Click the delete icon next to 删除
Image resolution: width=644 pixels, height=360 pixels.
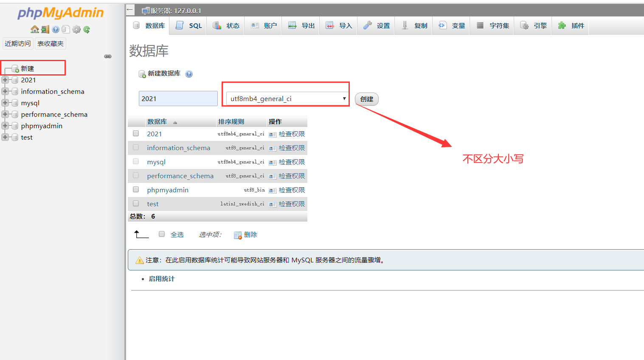(238, 235)
